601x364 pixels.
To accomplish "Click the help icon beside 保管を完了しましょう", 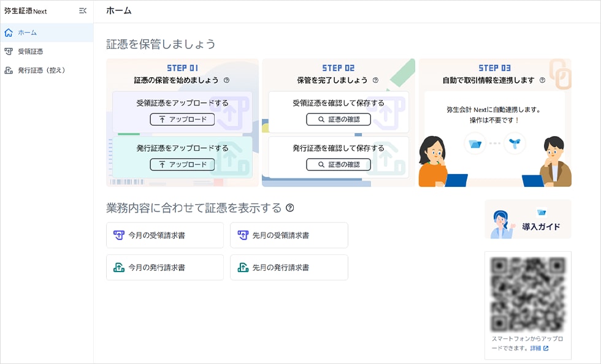I will pyautogui.click(x=375, y=80).
